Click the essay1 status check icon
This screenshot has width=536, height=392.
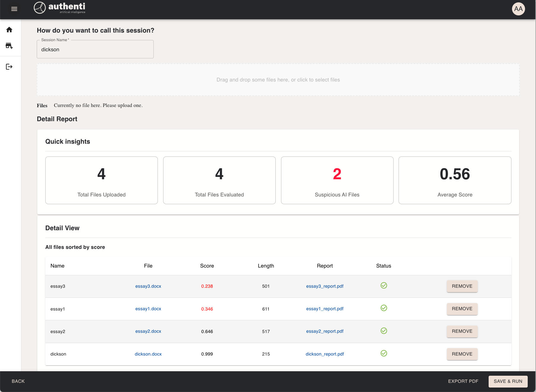tap(384, 308)
